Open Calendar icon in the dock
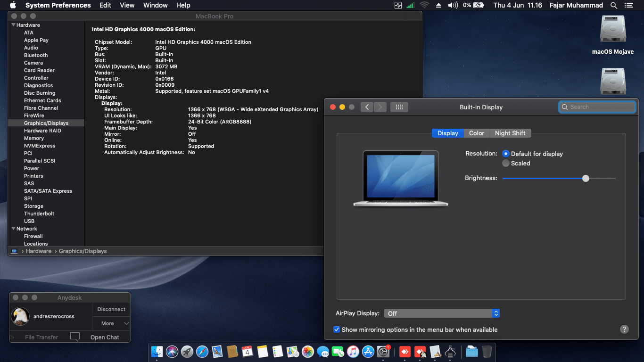 point(248,352)
